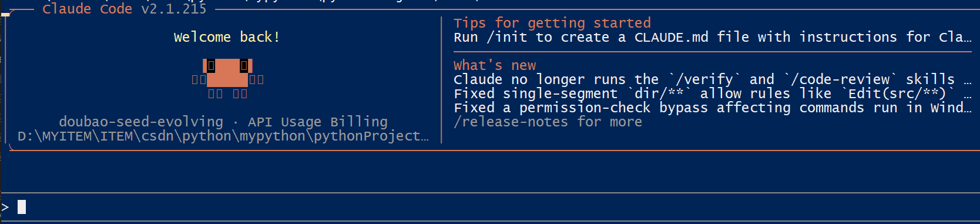The image size is (980, 224).
Task: Click the pythonProject working directory path
Action: tap(223, 136)
